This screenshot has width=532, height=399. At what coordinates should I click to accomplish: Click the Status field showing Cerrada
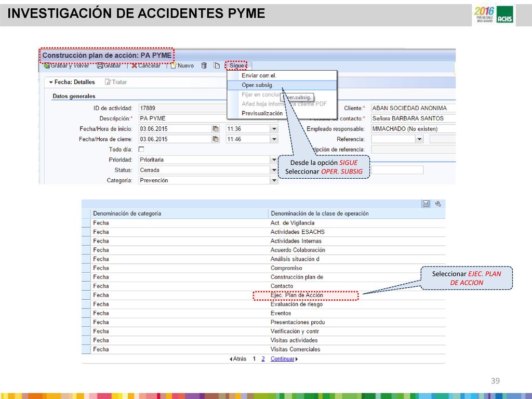tap(205, 170)
